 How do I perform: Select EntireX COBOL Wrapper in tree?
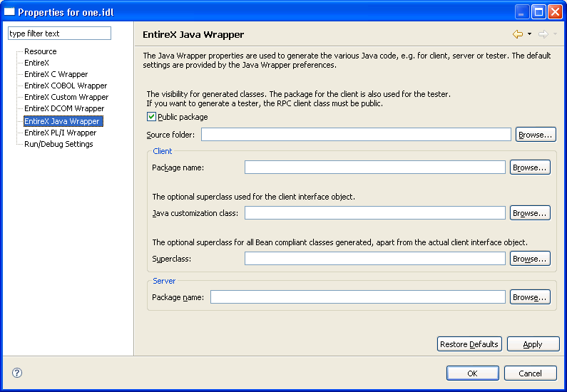click(66, 86)
